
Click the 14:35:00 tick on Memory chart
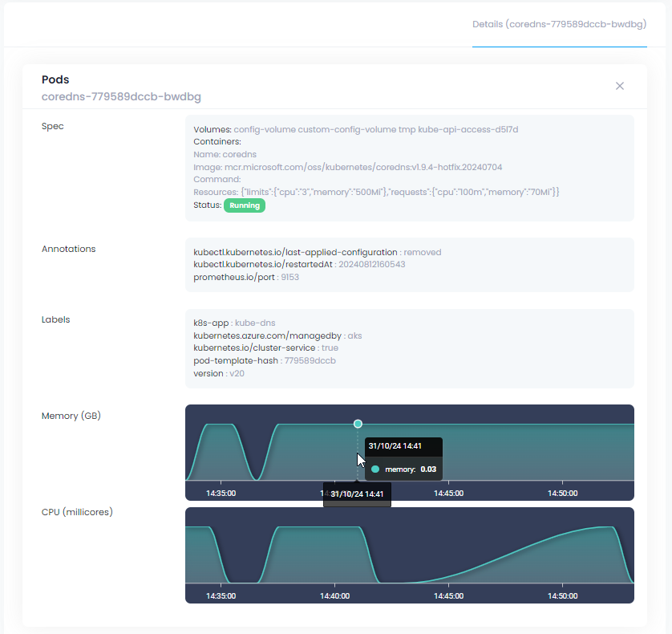coord(221,494)
